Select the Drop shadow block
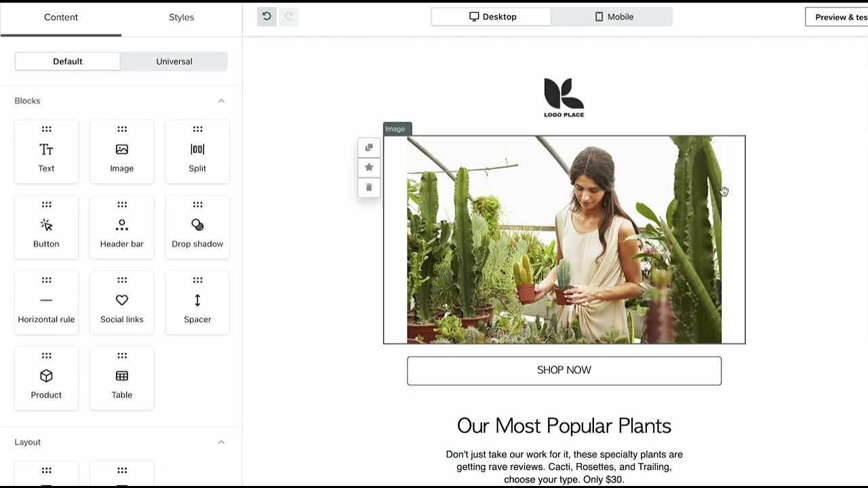The image size is (868, 488). 197,227
